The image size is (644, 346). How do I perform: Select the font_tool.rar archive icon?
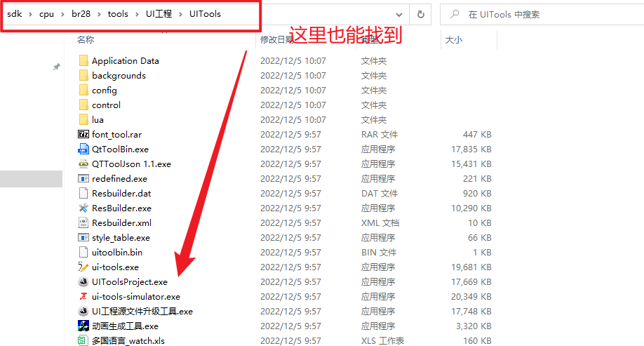point(83,134)
